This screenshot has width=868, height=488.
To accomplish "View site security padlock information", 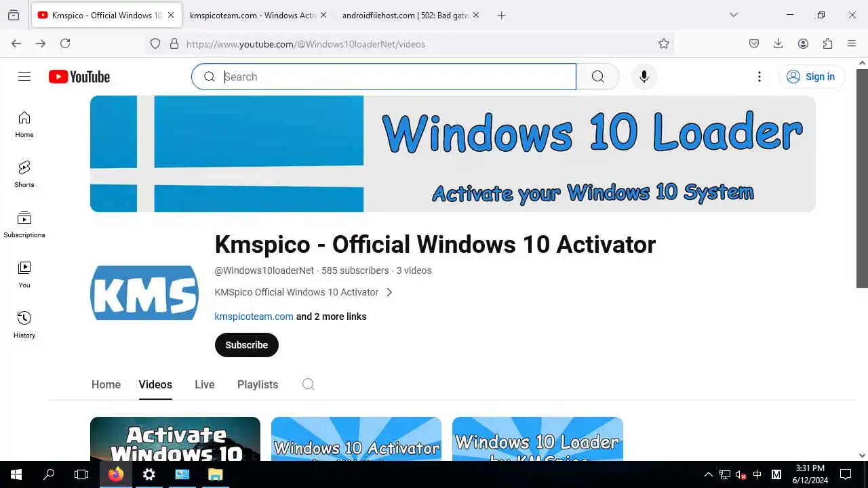I will click(174, 43).
